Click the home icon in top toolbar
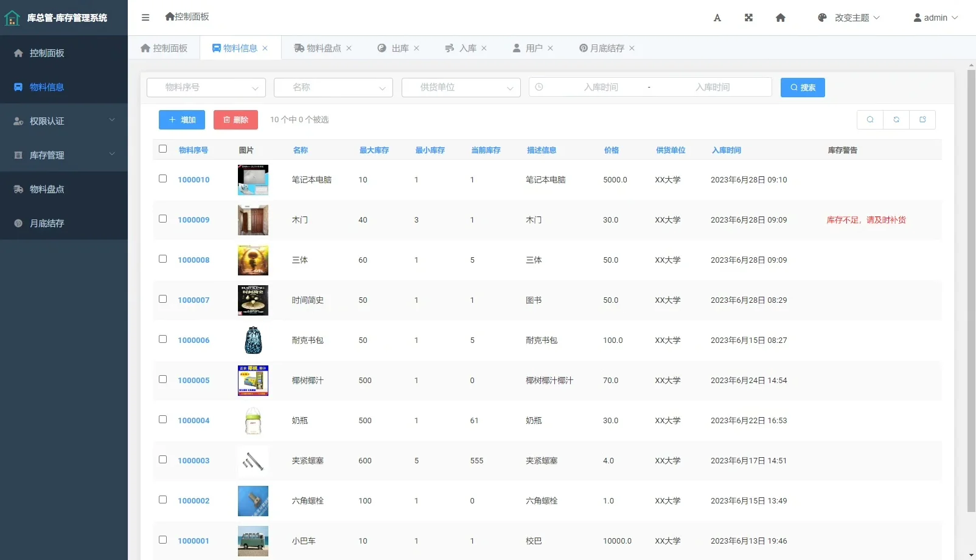Image resolution: width=976 pixels, height=560 pixels. pos(781,18)
